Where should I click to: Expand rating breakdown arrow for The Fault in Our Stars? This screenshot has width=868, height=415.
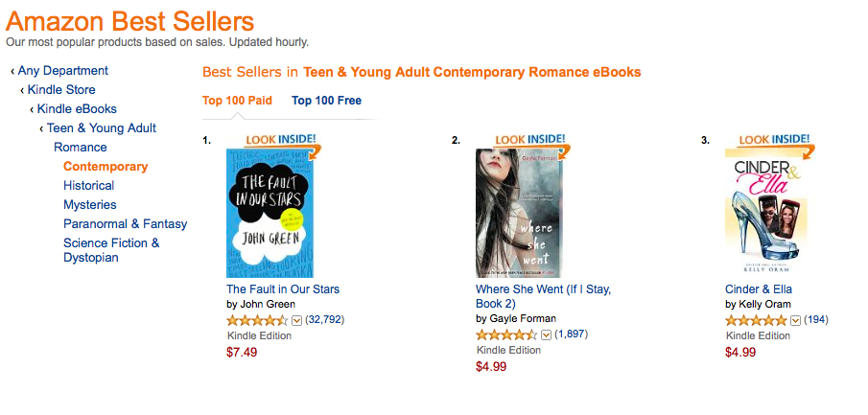[296, 320]
